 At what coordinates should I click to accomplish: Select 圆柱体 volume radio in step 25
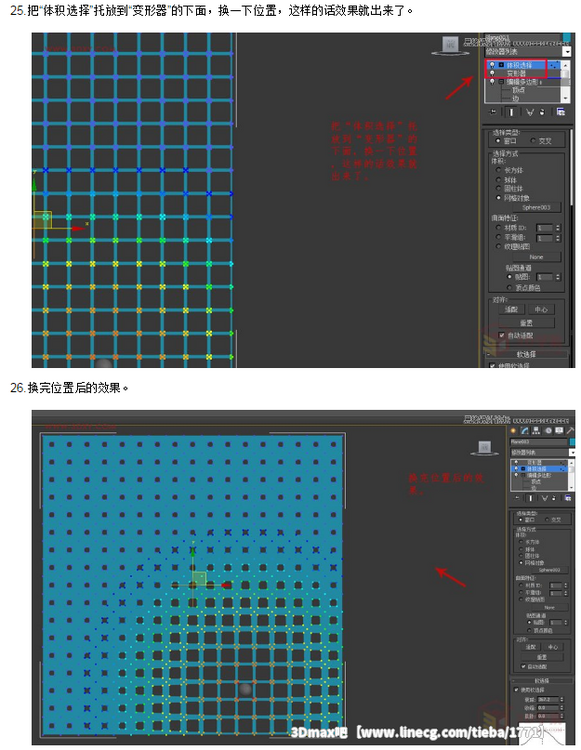[498, 188]
